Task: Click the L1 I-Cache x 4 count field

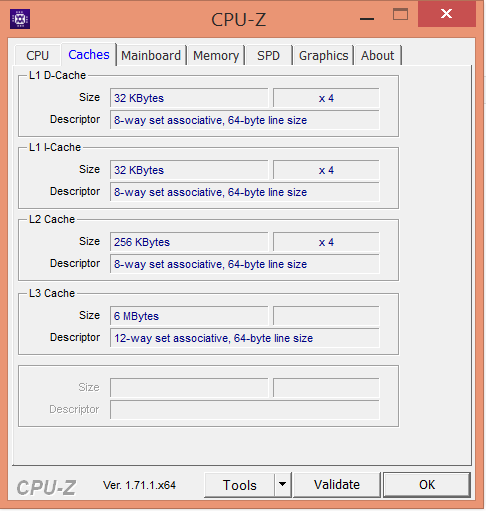Action: pyautogui.click(x=326, y=170)
